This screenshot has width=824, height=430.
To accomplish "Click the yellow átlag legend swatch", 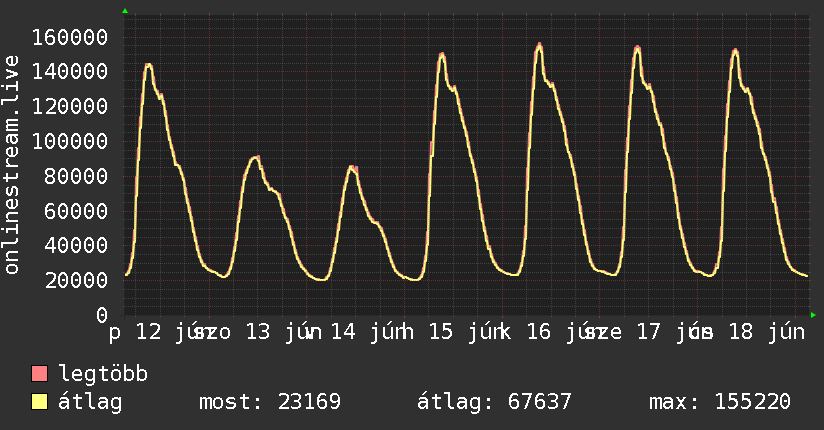I will (39, 402).
